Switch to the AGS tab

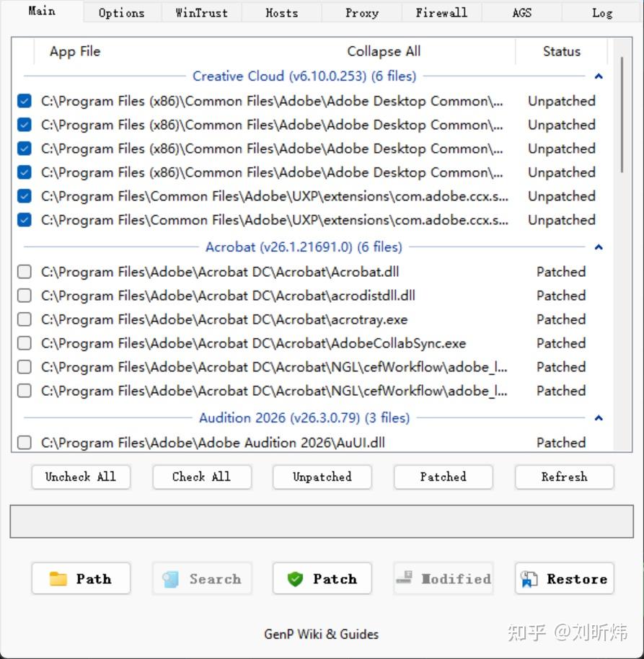(x=521, y=13)
